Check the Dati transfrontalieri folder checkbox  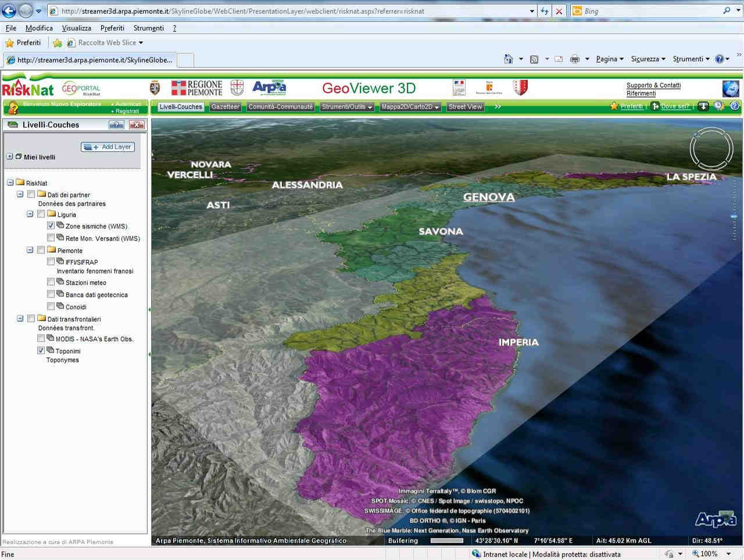tap(31, 318)
